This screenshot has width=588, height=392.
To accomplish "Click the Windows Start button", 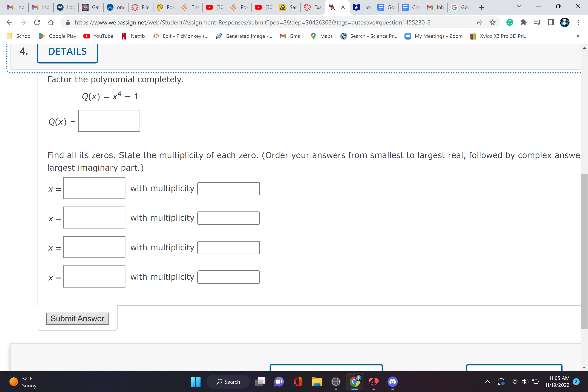I will click(x=196, y=382).
